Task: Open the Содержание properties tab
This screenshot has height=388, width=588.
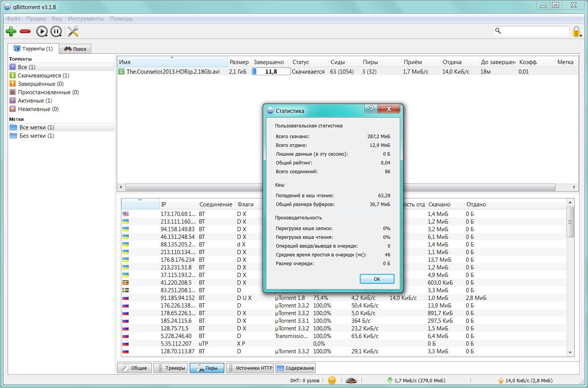Action: coord(295,368)
